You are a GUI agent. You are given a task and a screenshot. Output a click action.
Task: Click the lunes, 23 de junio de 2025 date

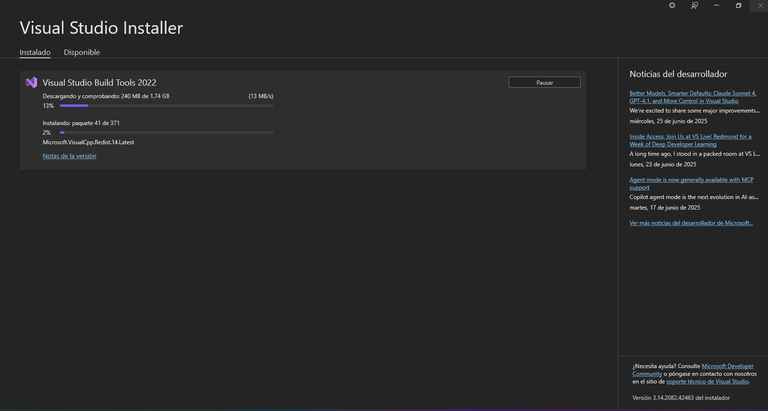pos(663,164)
